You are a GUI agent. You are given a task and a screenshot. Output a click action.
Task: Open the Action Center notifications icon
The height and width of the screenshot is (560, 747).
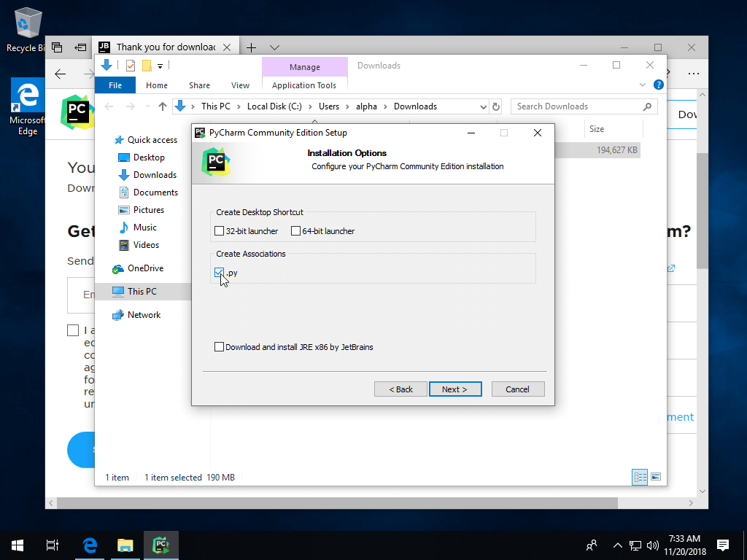tap(723, 545)
